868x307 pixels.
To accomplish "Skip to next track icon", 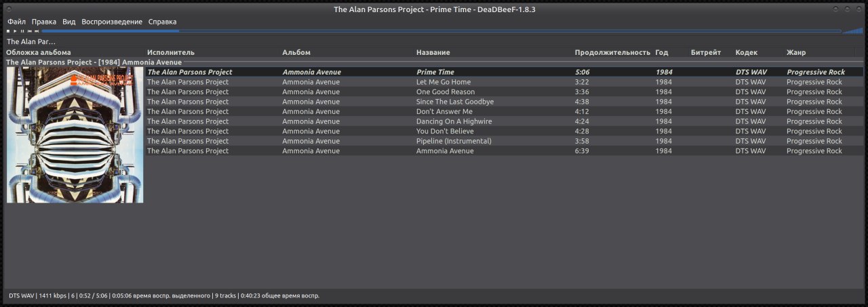I will [x=37, y=31].
